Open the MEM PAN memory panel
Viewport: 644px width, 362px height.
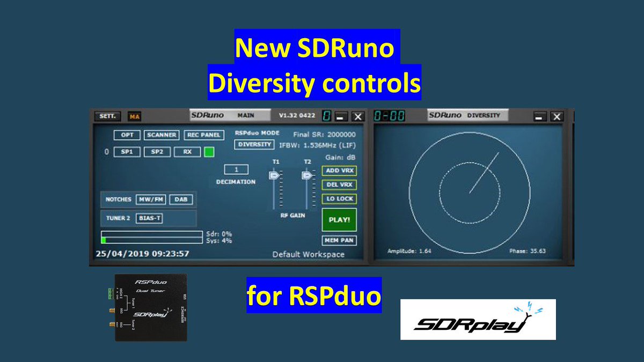pyautogui.click(x=339, y=240)
